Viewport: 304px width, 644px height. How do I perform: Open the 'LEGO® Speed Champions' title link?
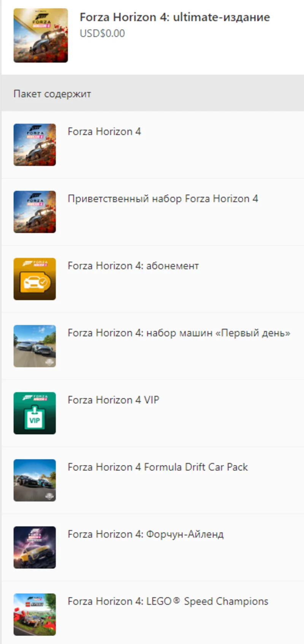168,601
